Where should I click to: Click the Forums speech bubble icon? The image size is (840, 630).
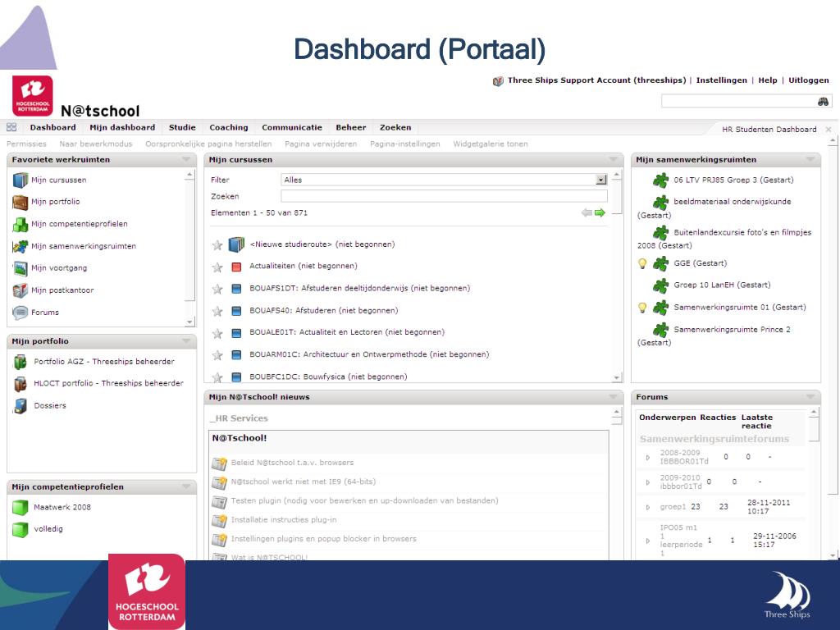pos(21,313)
